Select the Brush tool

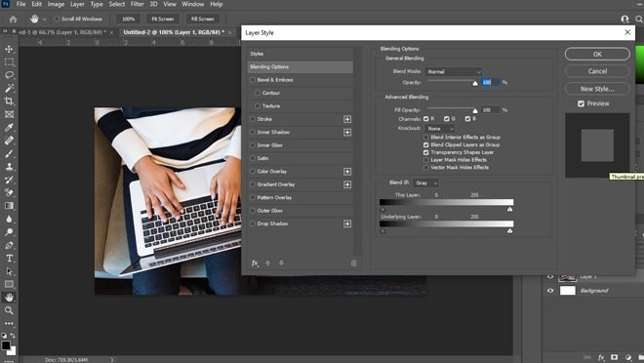(9, 153)
